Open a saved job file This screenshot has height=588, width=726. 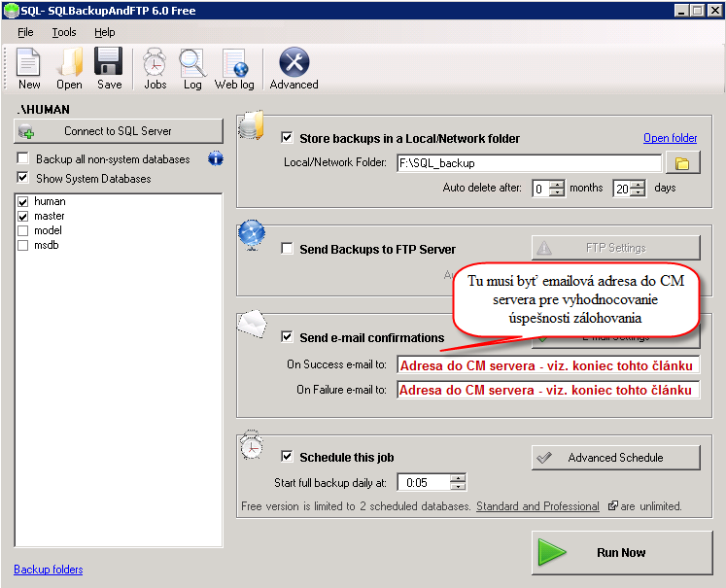pyautogui.click(x=69, y=69)
